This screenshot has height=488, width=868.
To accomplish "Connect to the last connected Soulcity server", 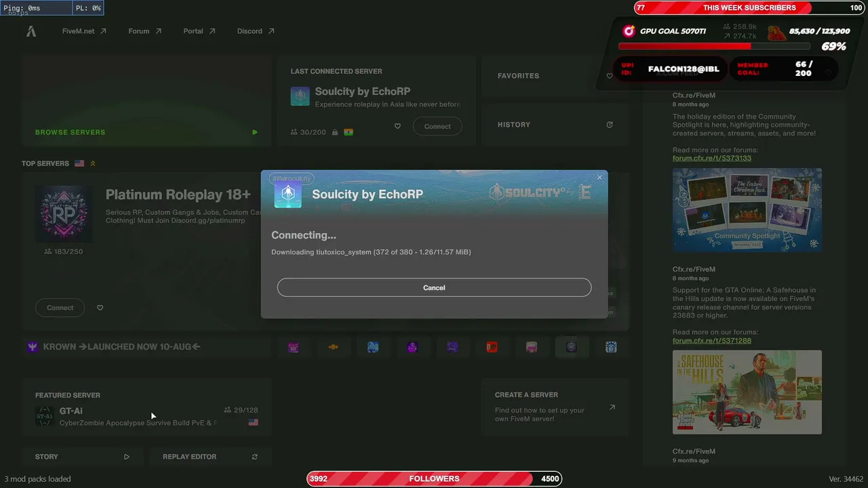I will click(x=437, y=126).
